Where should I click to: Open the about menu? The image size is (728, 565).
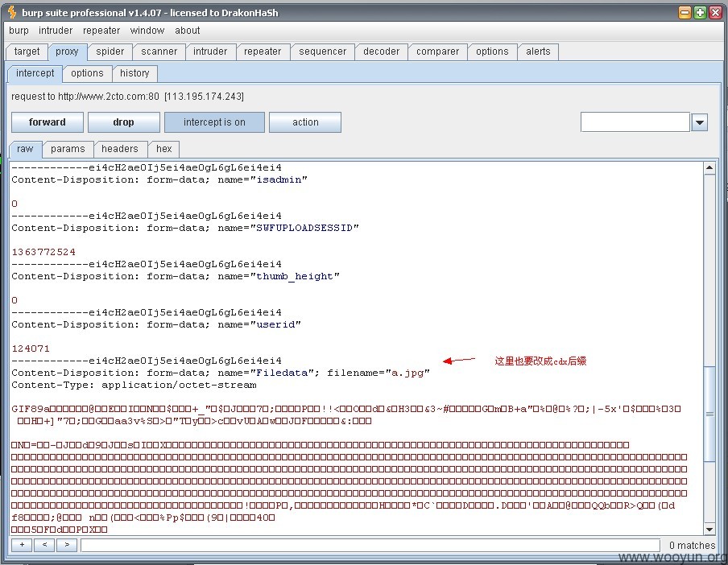click(187, 31)
